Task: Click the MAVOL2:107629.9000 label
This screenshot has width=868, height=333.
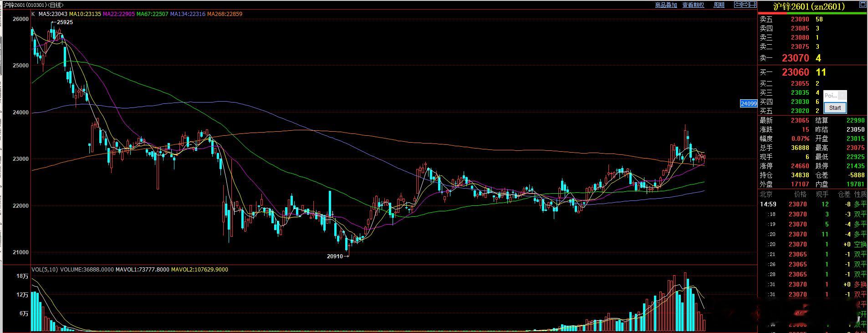Action: (199, 270)
